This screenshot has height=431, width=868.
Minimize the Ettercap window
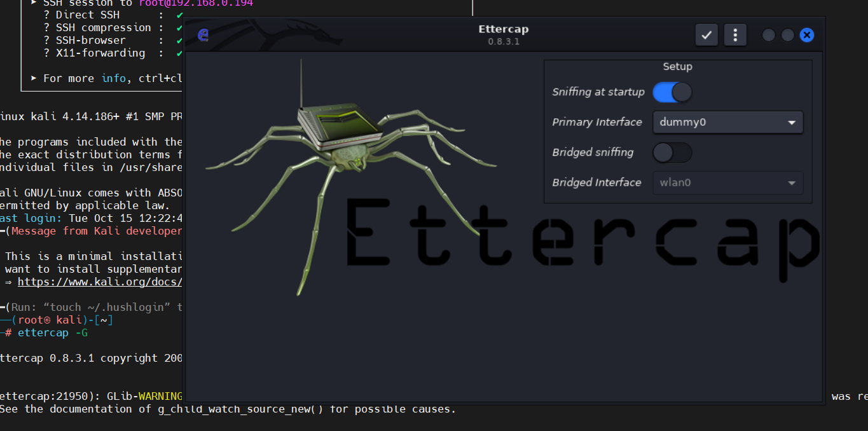click(769, 35)
